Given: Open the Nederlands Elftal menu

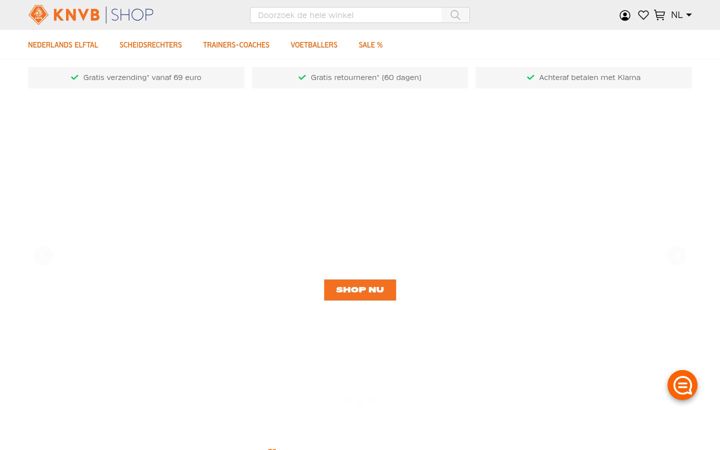Looking at the screenshot, I should point(63,45).
